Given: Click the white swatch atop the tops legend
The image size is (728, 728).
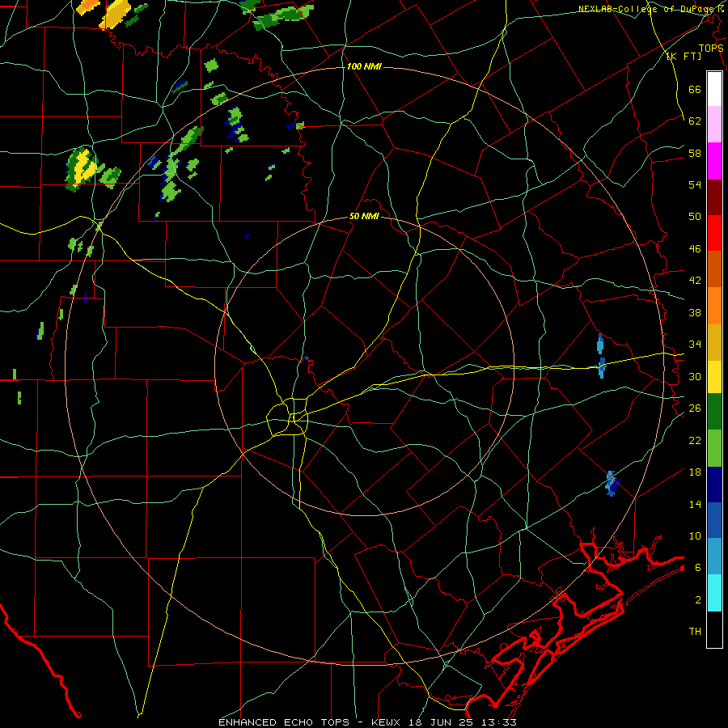Looking at the screenshot, I should [714, 89].
